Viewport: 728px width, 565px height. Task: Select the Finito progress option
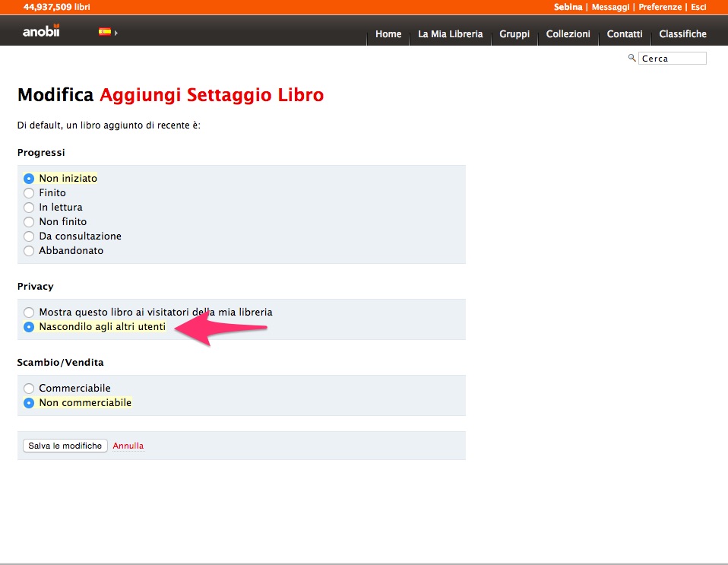[x=29, y=193]
